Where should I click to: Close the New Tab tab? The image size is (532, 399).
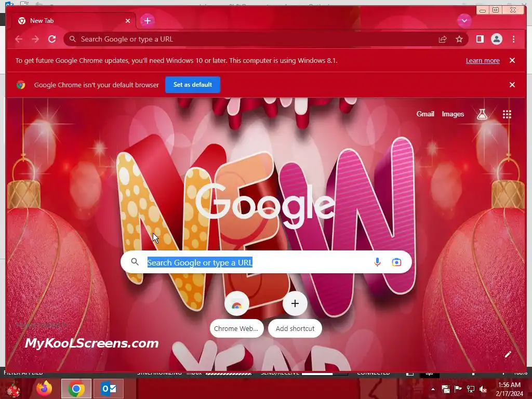[x=128, y=21]
